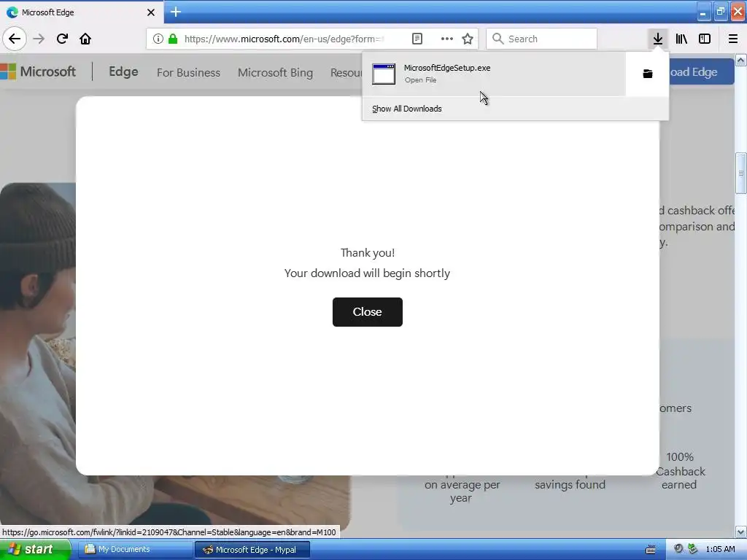Open the Library bookshelf icon

click(x=681, y=39)
